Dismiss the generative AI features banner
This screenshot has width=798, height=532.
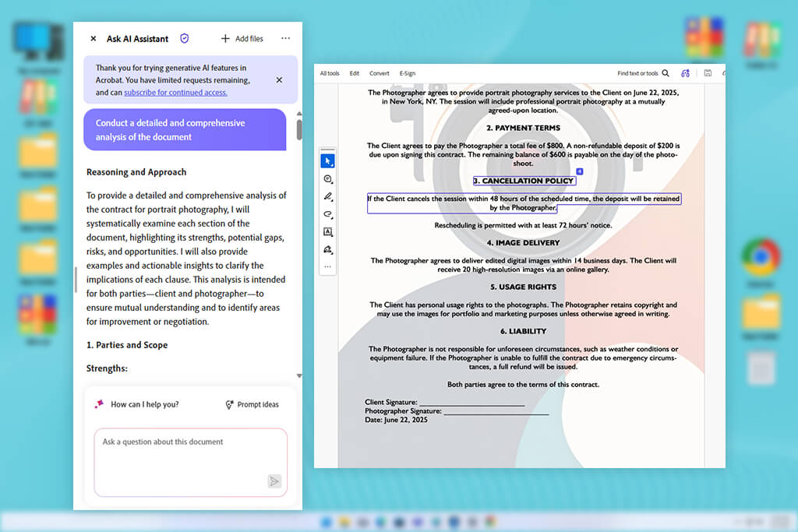279,80
